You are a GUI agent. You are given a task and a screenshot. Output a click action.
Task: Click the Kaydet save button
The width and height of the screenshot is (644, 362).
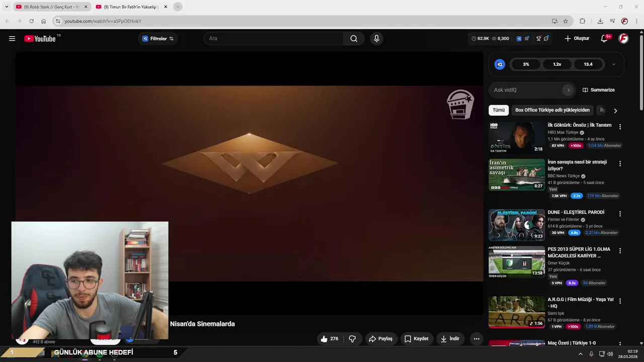[417, 339]
